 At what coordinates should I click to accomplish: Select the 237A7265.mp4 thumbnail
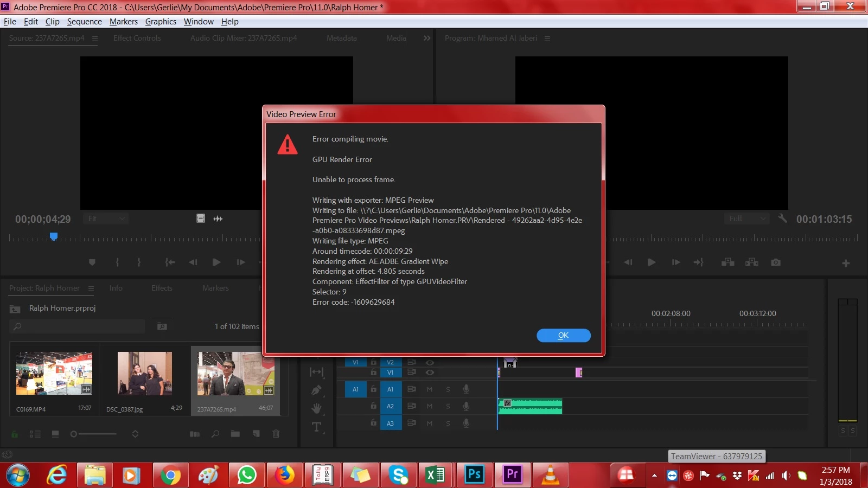pyautogui.click(x=236, y=373)
